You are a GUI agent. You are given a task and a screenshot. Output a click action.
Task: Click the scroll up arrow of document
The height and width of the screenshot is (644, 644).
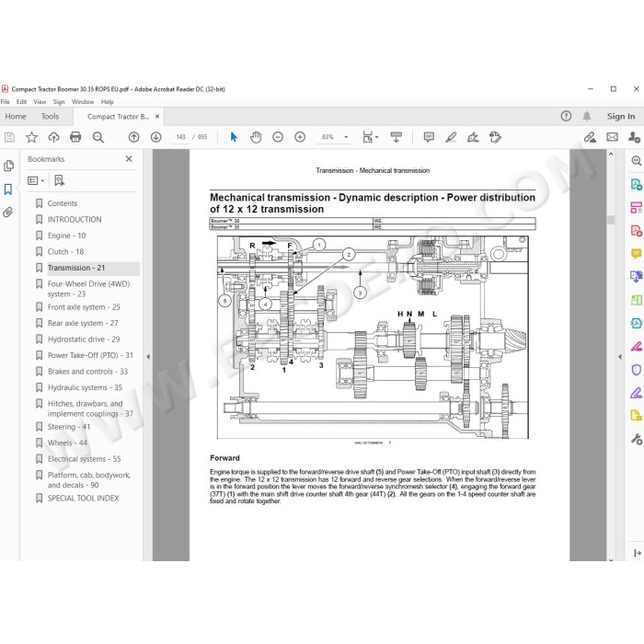coord(611,155)
